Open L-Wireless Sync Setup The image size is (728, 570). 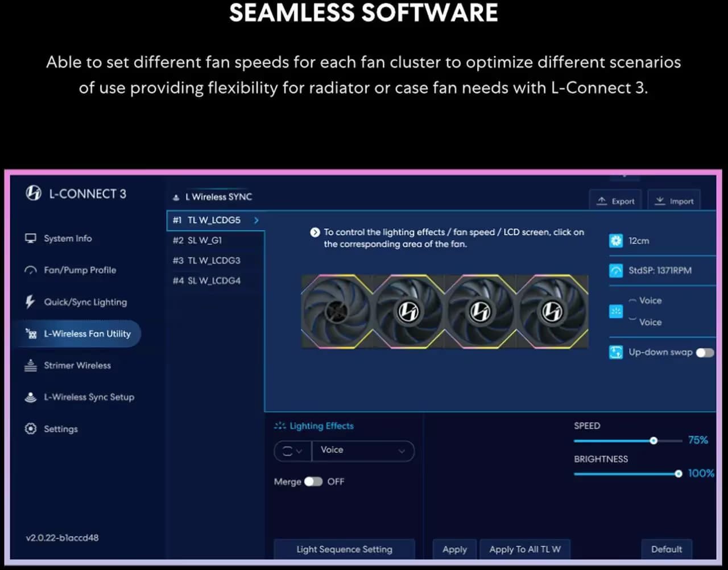click(x=89, y=397)
